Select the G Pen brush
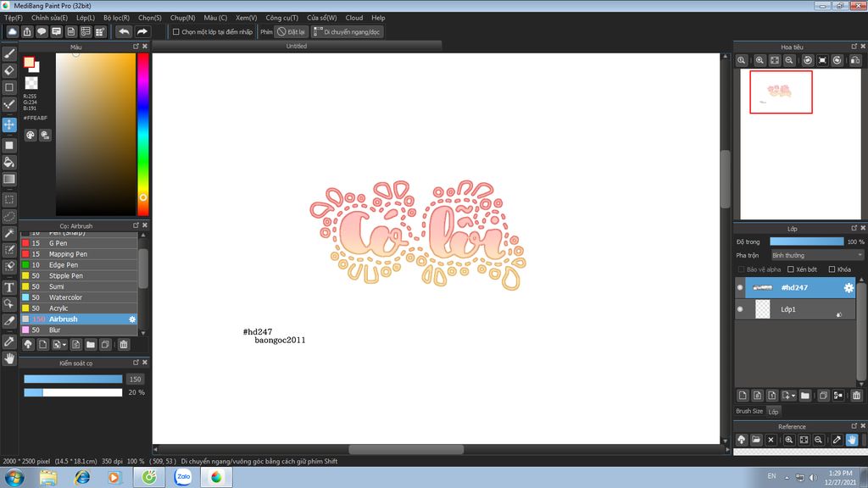The image size is (868, 488). [79, 243]
